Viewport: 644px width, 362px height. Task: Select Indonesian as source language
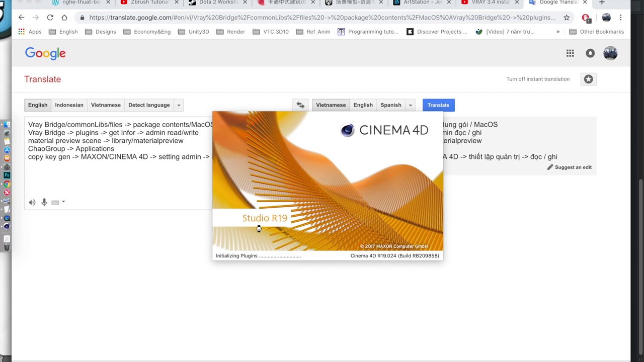point(69,105)
